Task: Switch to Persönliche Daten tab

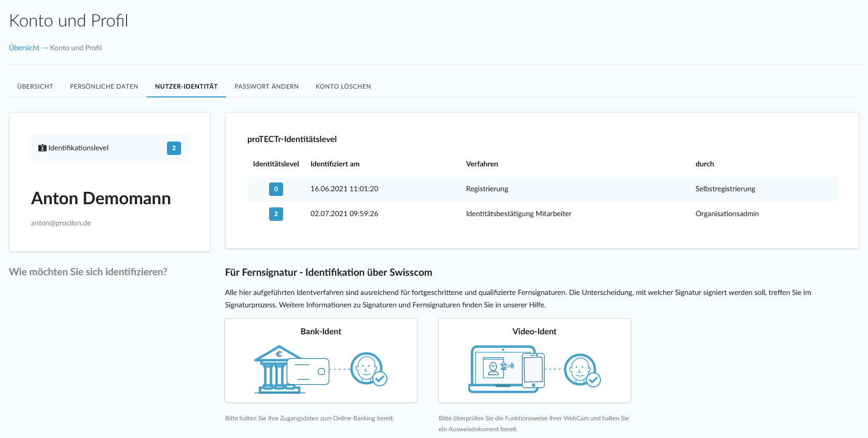Action: (x=104, y=87)
